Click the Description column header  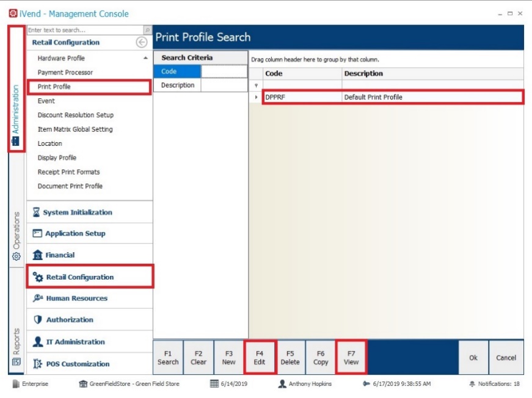(363, 73)
